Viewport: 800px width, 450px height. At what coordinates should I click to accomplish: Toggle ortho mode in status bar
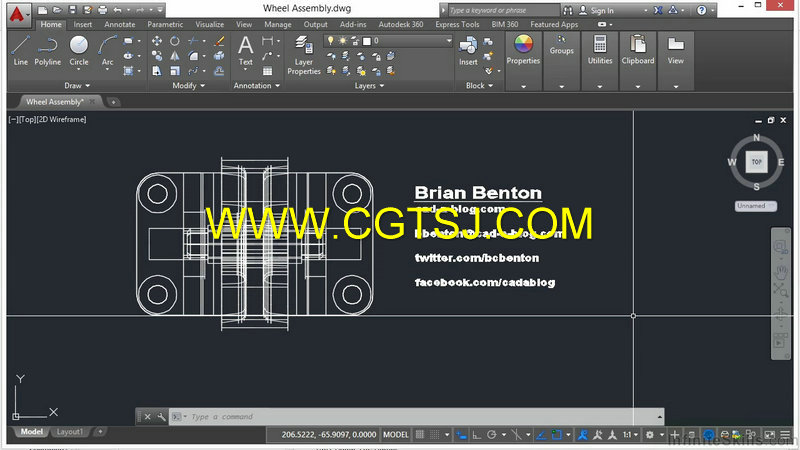477,435
